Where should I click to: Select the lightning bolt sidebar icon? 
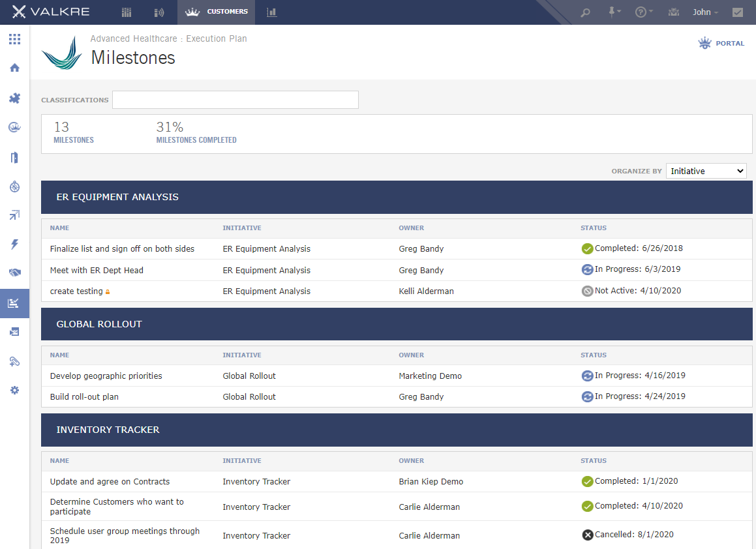14,244
